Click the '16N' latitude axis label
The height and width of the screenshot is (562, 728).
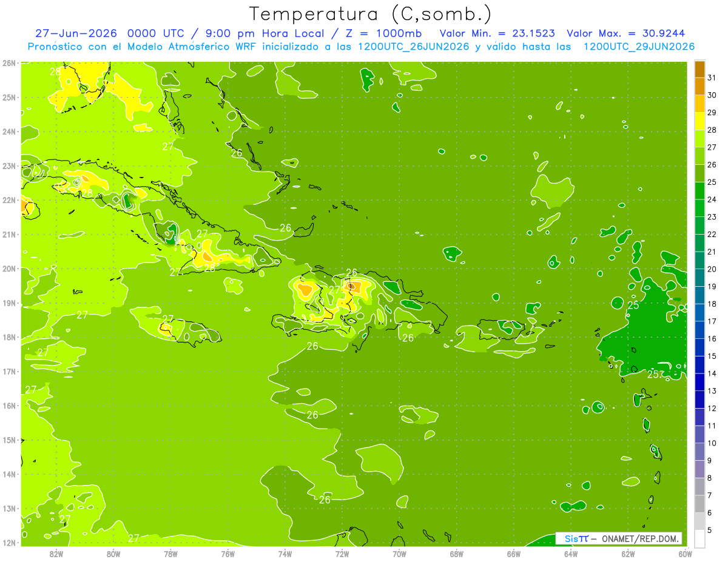tap(9, 406)
